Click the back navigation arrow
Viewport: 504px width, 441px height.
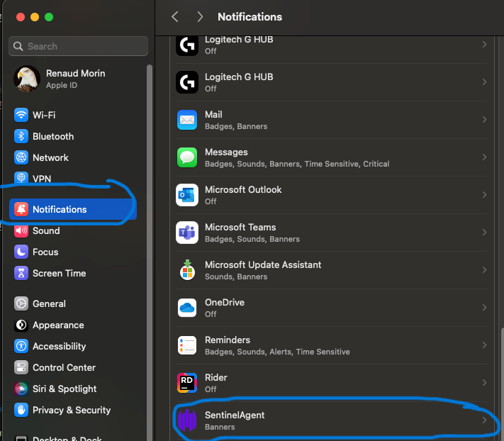(x=175, y=17)
